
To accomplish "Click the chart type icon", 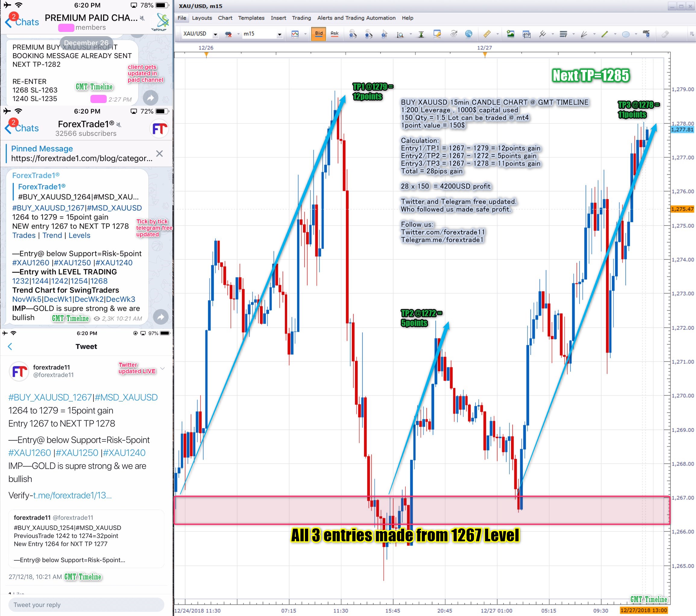I will coord(295,34).
